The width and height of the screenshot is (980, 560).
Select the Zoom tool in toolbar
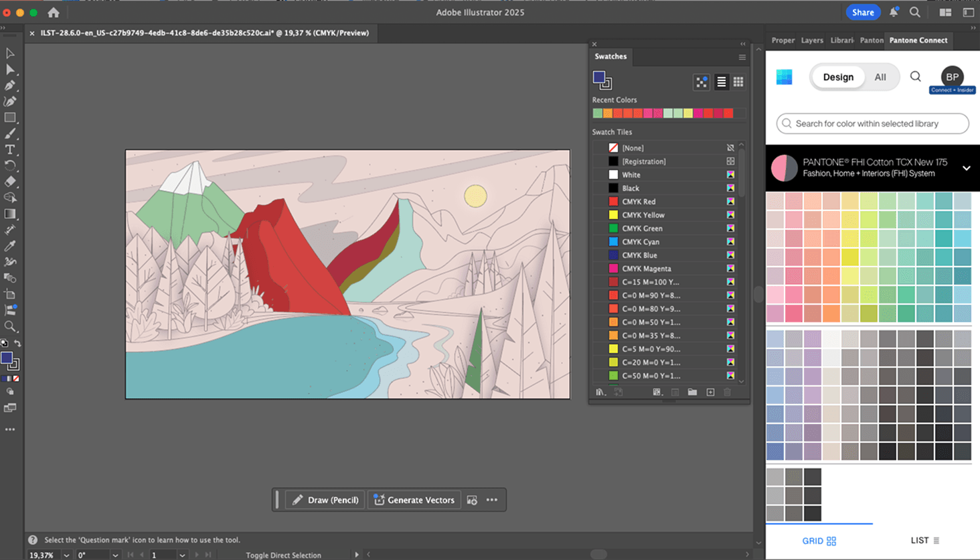click(10, 326)
